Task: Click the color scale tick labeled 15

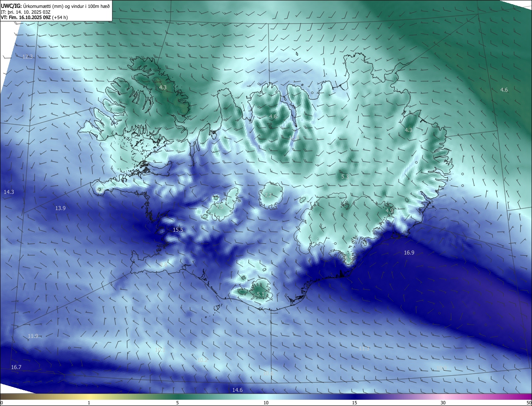Action: 355,403
